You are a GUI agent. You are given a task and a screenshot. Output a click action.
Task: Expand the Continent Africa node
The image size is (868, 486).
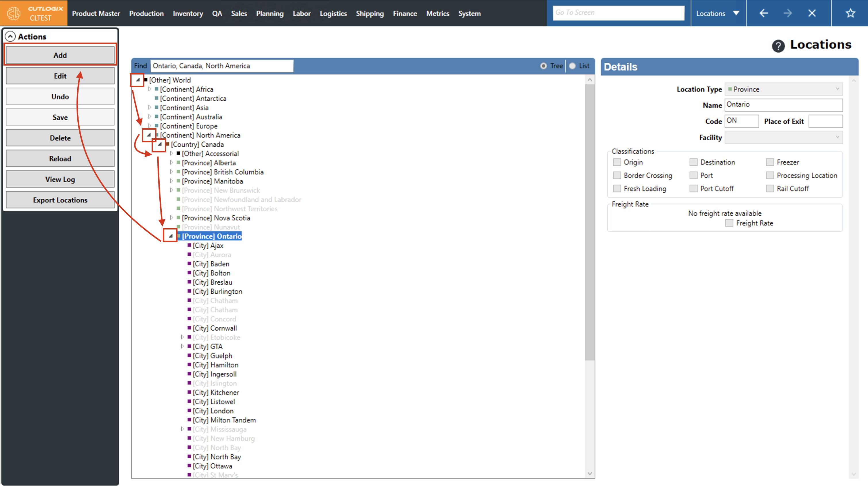coord(150,89)
